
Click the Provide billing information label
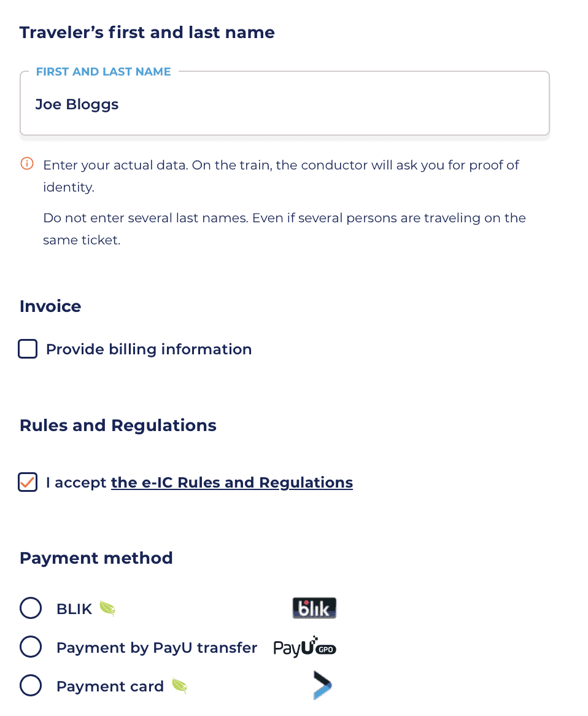(x=149, y=349)
